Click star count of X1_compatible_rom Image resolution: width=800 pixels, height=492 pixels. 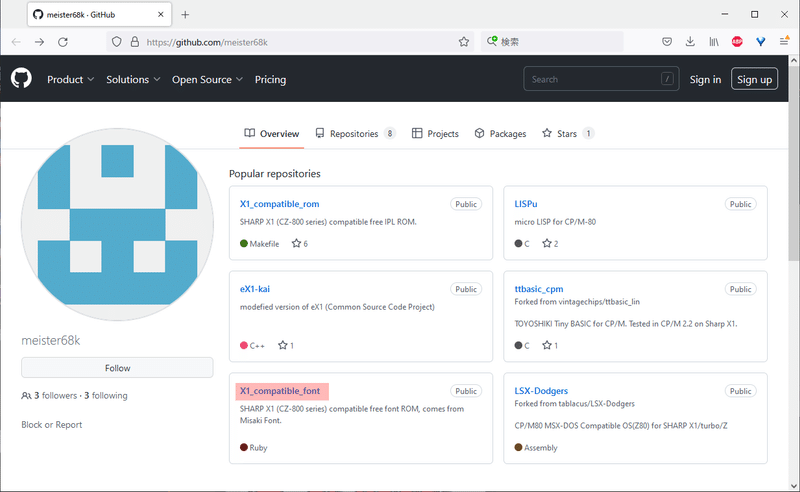pos(299,243)
